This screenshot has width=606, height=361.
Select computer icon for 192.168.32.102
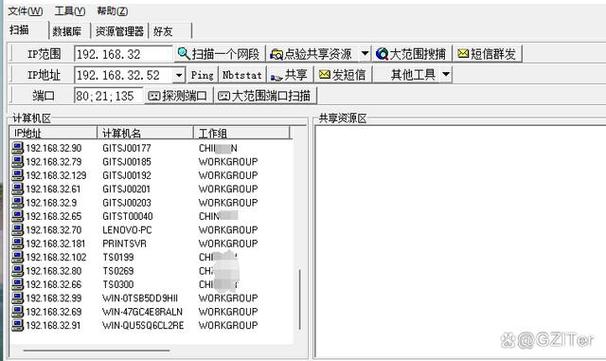[x=17, y=257]
